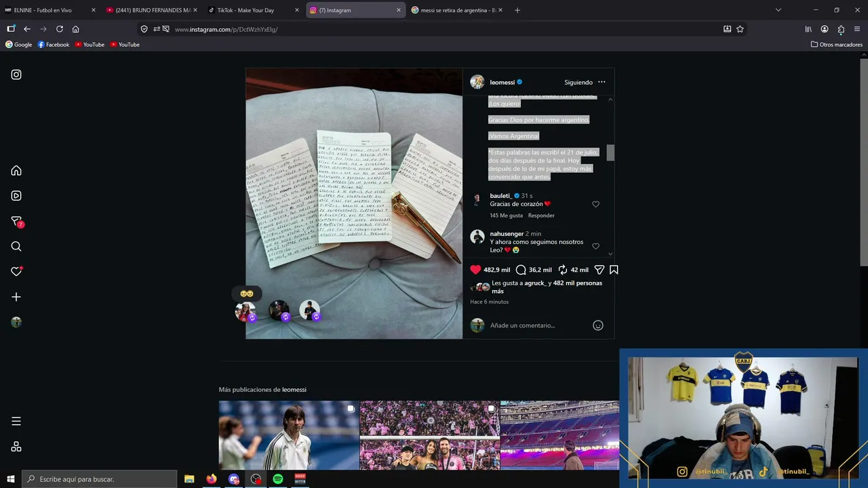Open Notifications heart icon in sidebar
Image resolution: width=868 pixels, height=488 pixels.
(17, 271)
